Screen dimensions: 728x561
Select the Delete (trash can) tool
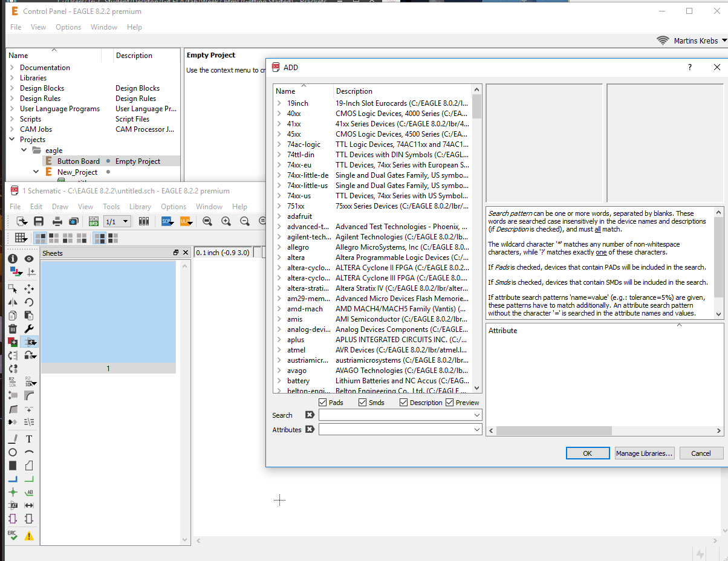(x=13, y=329)
